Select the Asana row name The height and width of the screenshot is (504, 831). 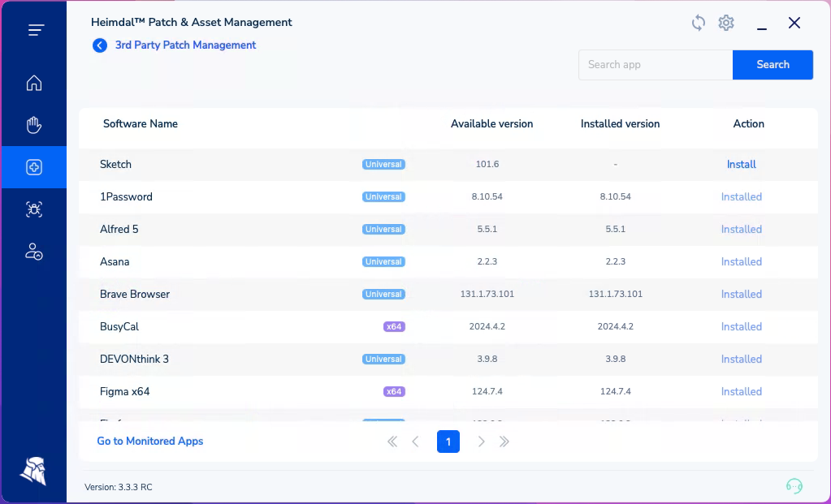point(115,261)
